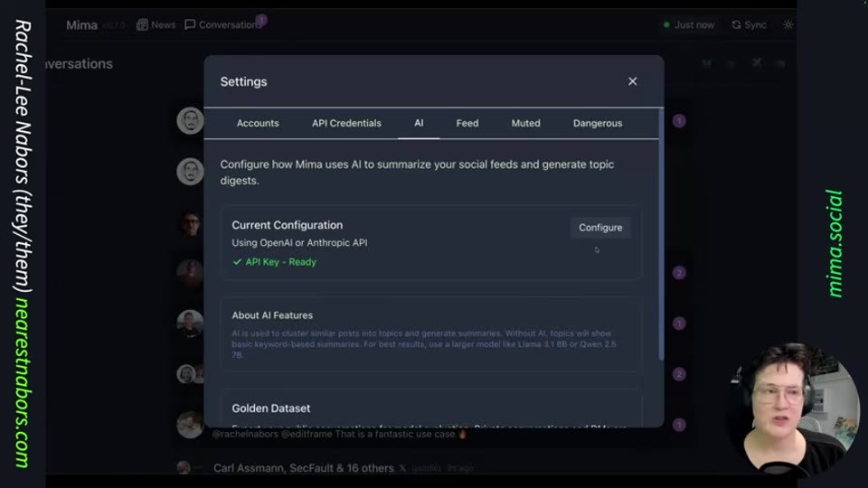Screen dimensions: 868x488
Task: Select the AI settings tab
Action: click(419, 124)
